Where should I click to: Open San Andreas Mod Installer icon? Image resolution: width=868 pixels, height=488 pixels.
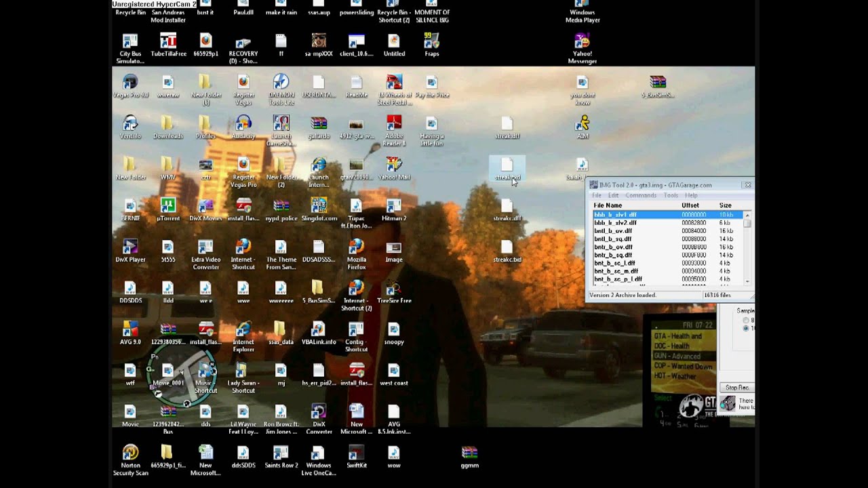point(167,12)
